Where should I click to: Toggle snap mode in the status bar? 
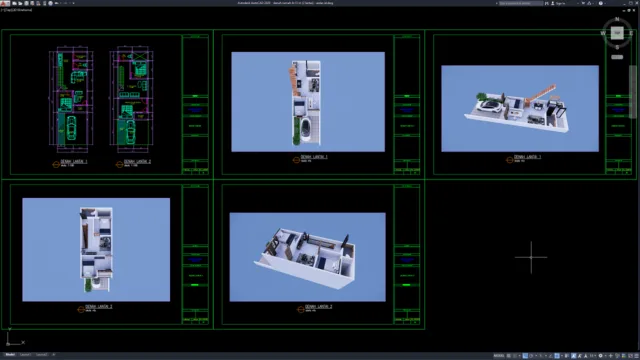(515, 356)
